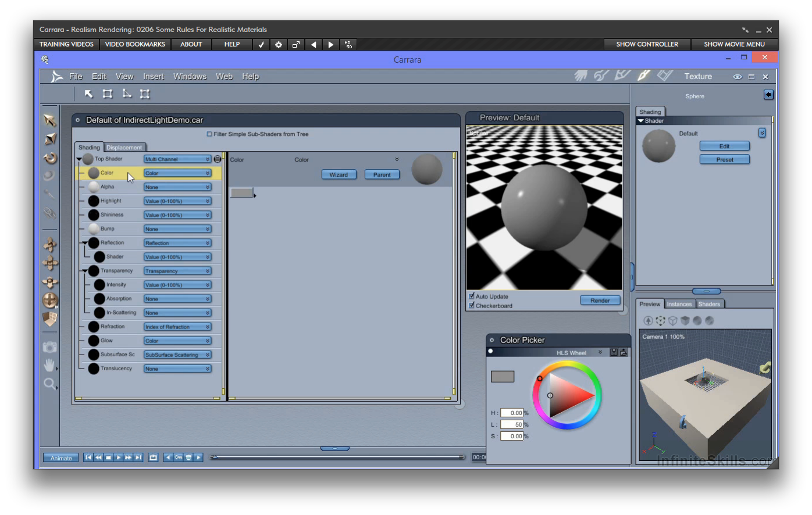Click radio dot in Default shader title
The width and height of the screenshot is (812, 515).
[x=77, y=120]
